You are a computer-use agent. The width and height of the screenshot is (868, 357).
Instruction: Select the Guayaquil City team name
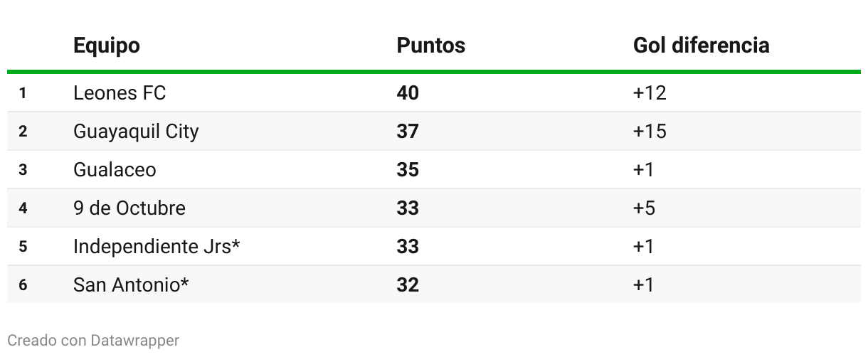pos(136,132)
